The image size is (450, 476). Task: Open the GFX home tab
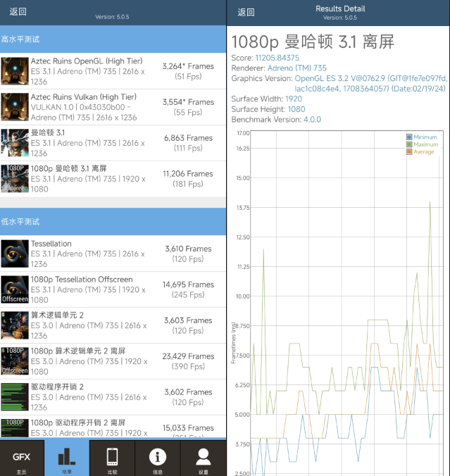(22, 458)
